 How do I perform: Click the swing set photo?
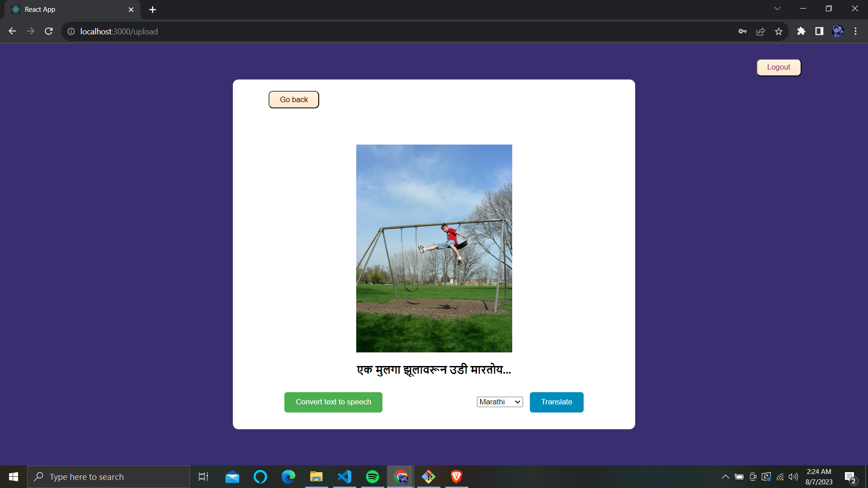pyautogui.click(x=434, y=249)
